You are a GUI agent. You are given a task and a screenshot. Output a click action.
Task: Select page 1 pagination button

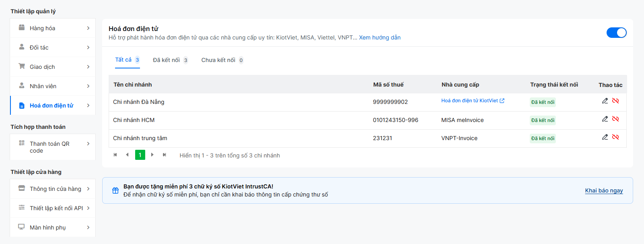[x=140, y=155]
